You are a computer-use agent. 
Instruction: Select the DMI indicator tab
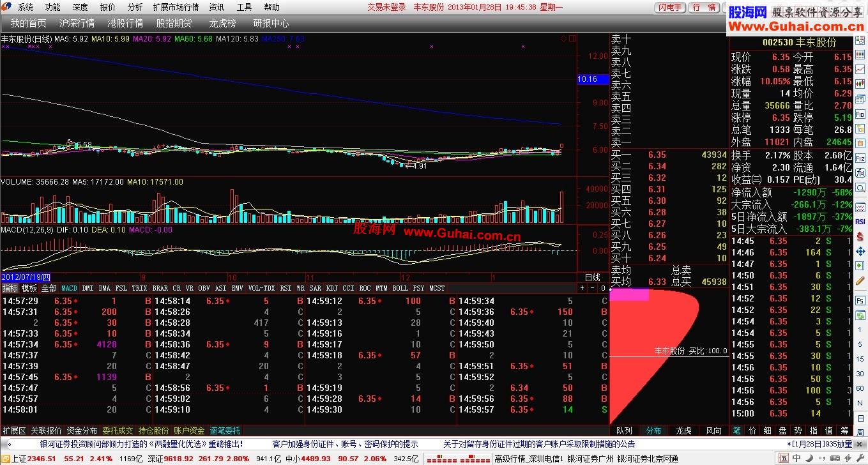[88, 289]
